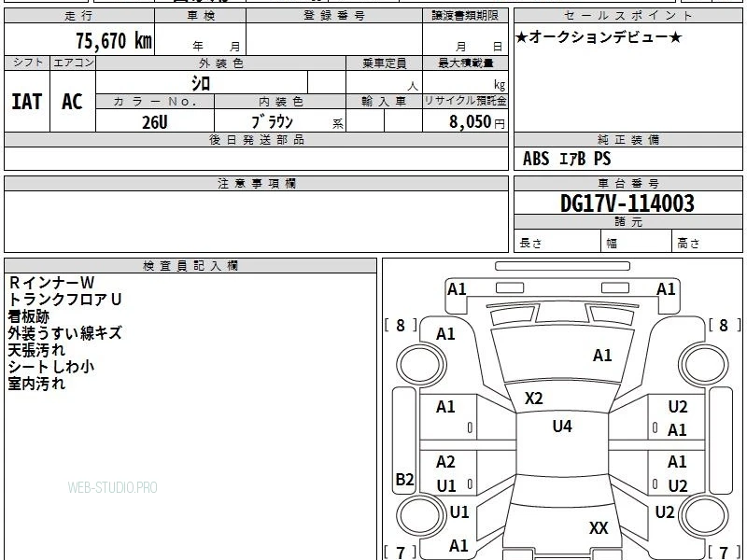
Task: Click the 譲渡書類期限 header
Action: [x=465, y=16]
